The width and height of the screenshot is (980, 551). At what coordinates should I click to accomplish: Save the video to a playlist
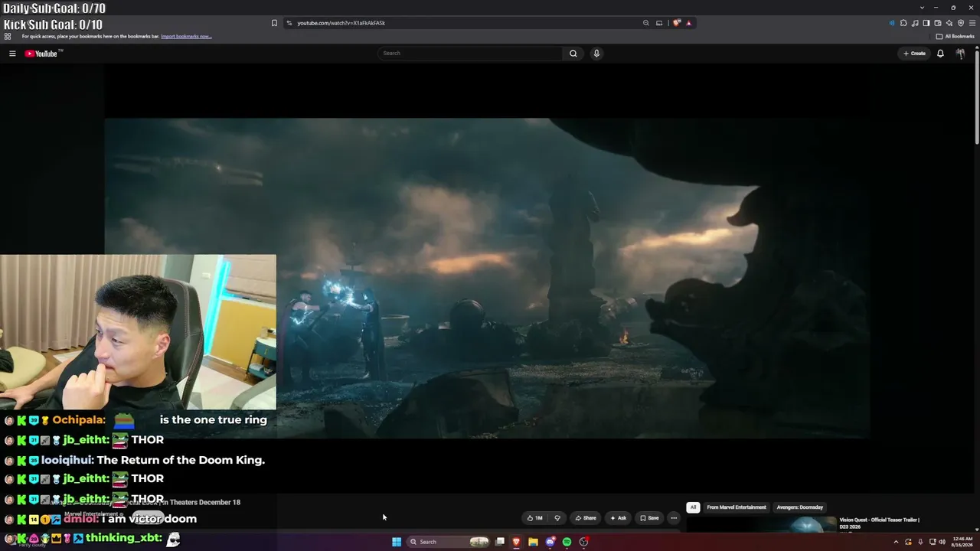[x=649, y=518]
